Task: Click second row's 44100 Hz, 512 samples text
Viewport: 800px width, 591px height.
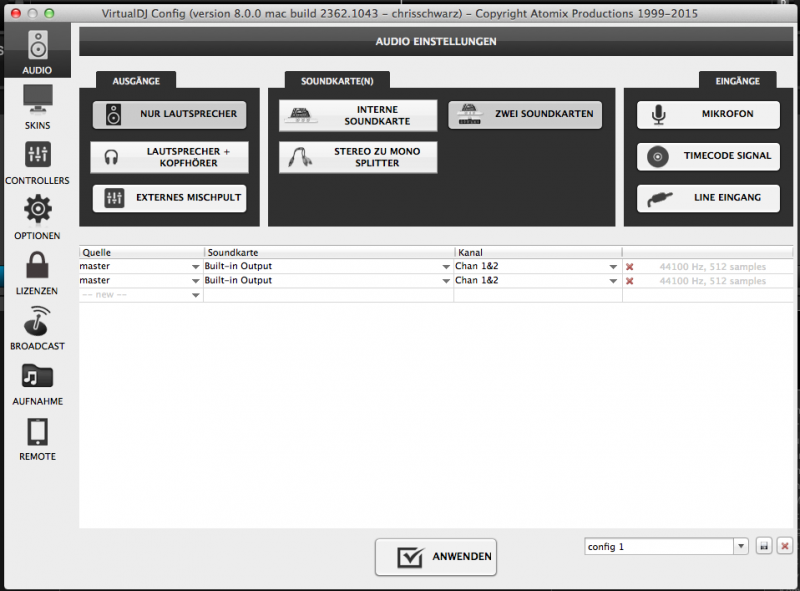Action: [713, 281]
